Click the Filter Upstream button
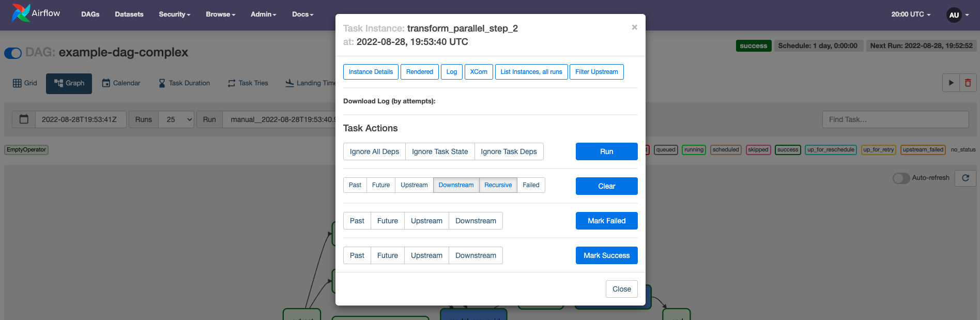The height and width of the screenshot is (320, 980). pos(596,72)
